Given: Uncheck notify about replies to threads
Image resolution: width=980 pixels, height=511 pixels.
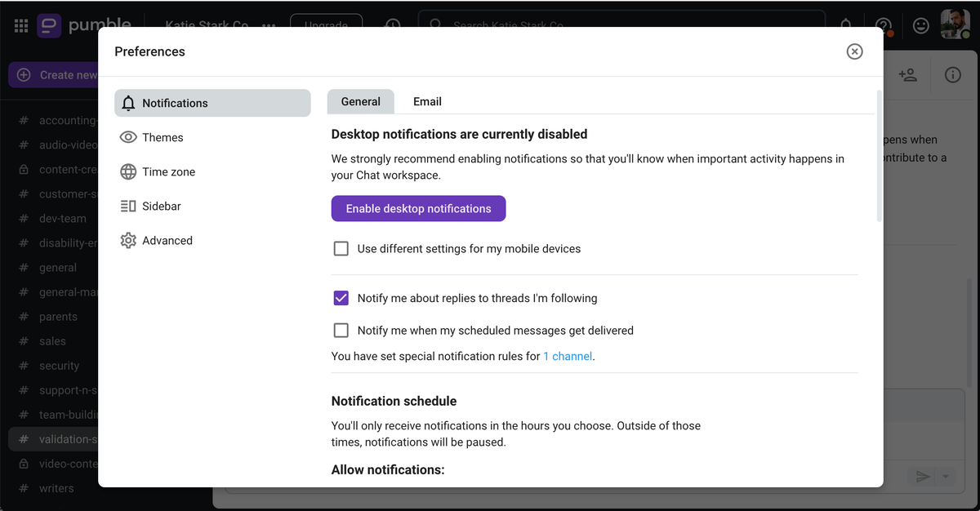Looking at the screenshot, I should [341, 298].
